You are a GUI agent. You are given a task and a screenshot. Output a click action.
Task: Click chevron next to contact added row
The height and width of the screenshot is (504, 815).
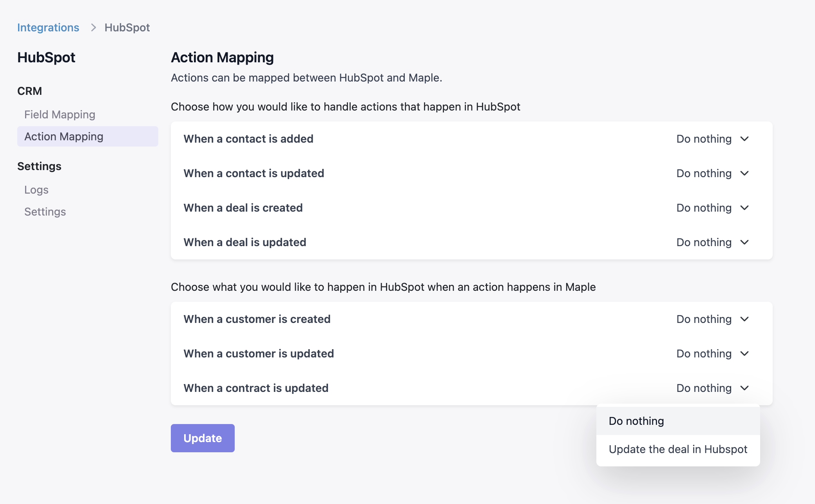coord(744,139)
